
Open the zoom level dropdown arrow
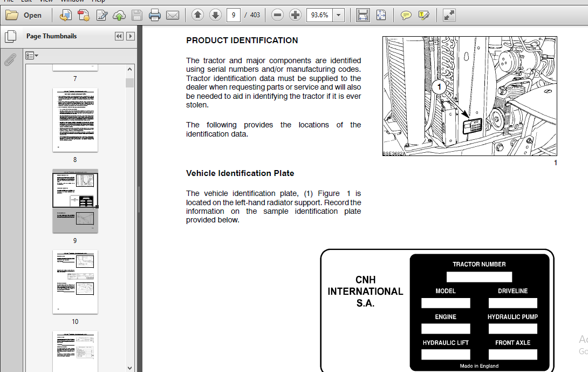pos(339,15)
